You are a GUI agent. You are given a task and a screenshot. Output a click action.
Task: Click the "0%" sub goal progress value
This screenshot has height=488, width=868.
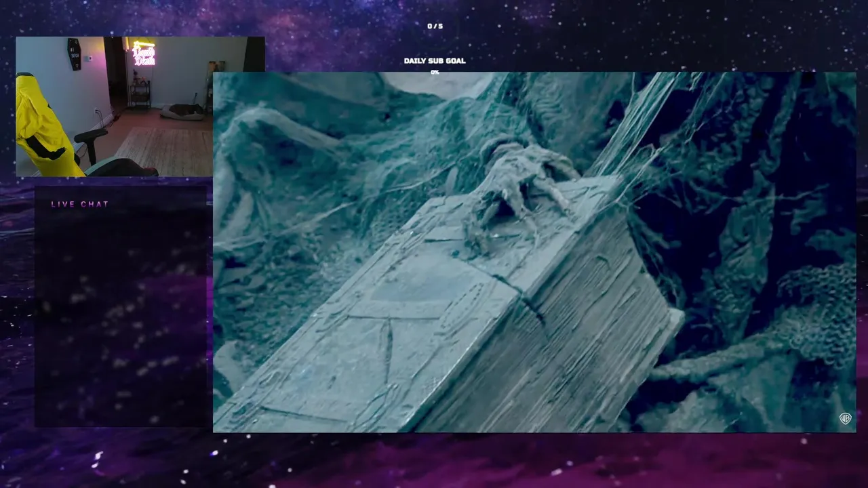pos(435,72)
